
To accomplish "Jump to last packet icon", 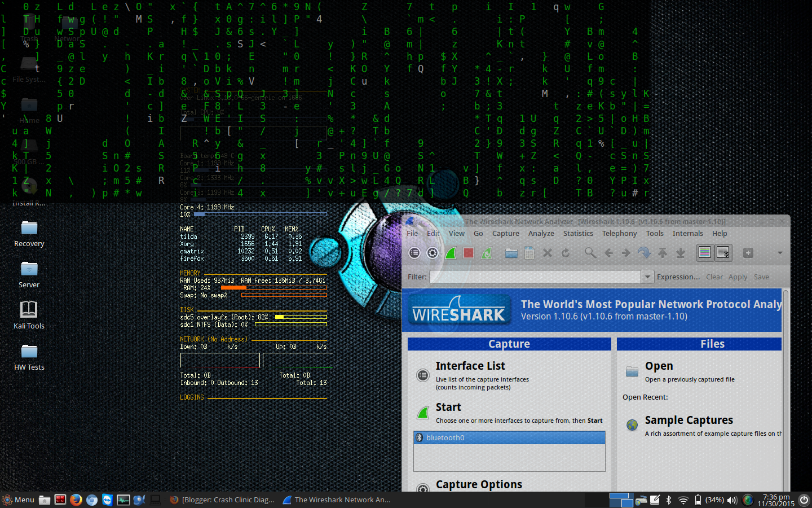I will (x=681, y=253).
